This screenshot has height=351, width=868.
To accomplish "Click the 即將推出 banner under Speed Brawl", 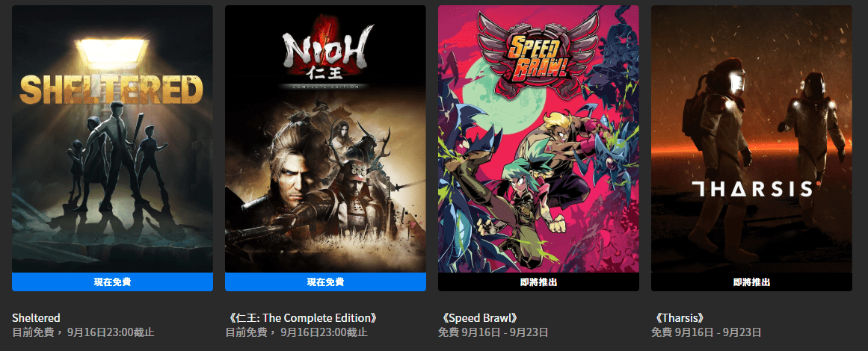I will (538, 282).
